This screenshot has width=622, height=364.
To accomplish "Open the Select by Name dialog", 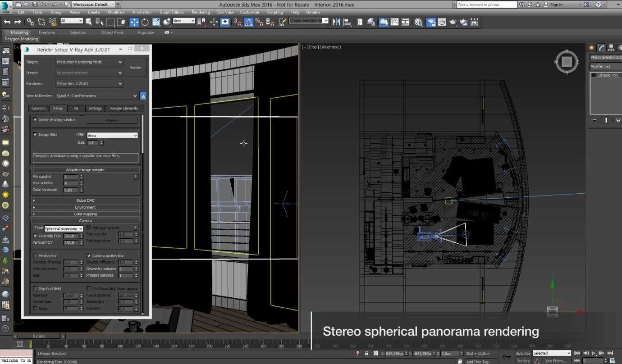I will 100,22.
